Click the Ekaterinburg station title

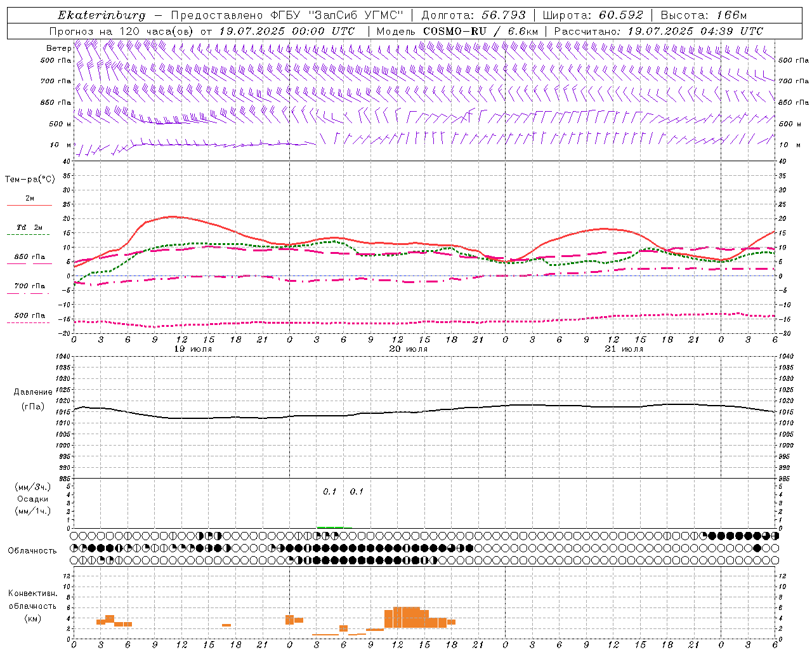(101, 15)
